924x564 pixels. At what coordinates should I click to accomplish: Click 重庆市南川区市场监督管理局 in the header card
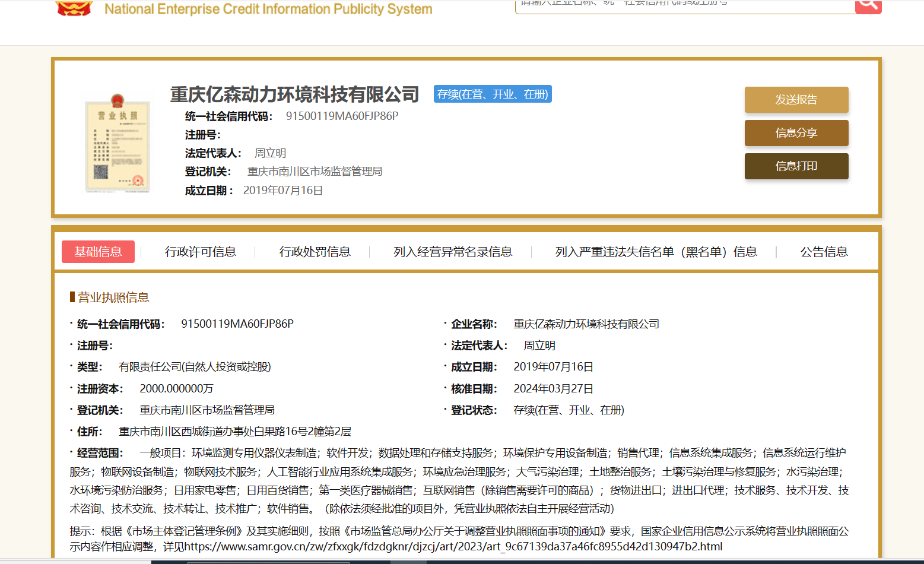(315, 172)
